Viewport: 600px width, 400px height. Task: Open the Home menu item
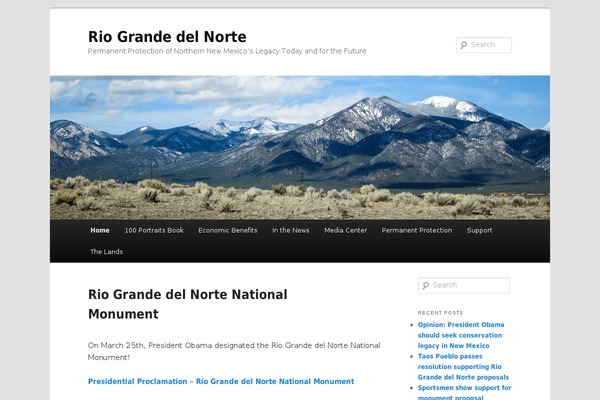tap(100, 230)
